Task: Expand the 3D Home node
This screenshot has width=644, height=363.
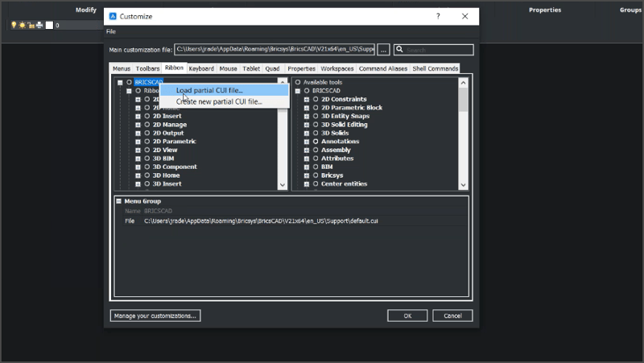Action: click(x=138, y=175)
